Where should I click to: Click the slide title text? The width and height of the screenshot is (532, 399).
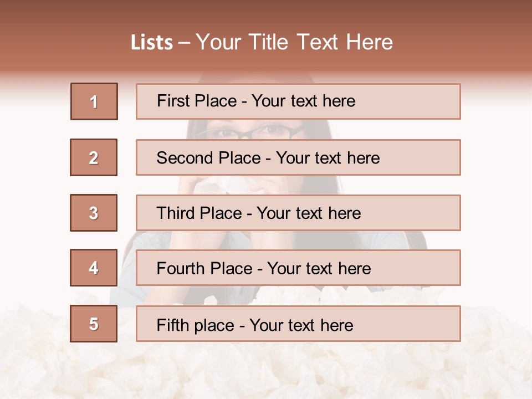pos(262,42)
